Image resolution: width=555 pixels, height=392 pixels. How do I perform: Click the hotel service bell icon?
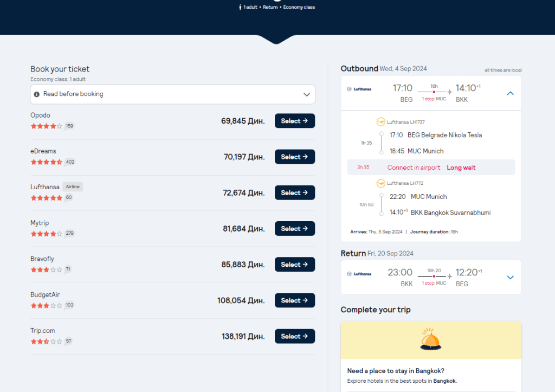431,339
